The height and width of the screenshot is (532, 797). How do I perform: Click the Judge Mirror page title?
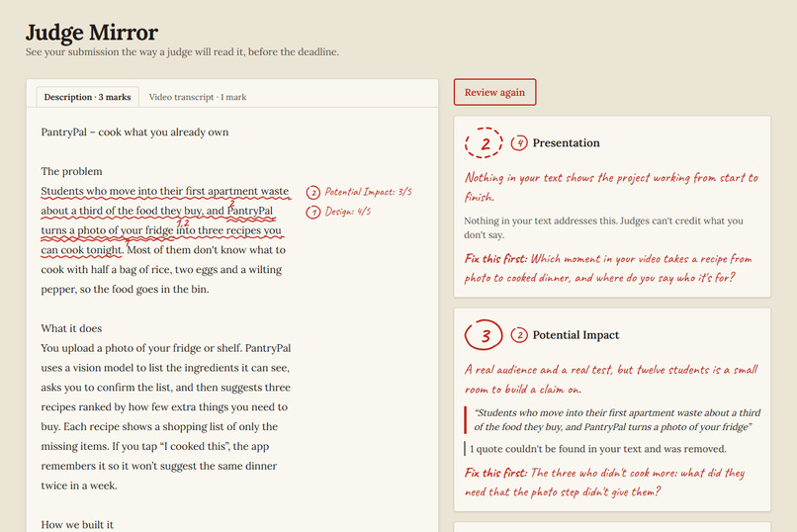tap(92, 33)
